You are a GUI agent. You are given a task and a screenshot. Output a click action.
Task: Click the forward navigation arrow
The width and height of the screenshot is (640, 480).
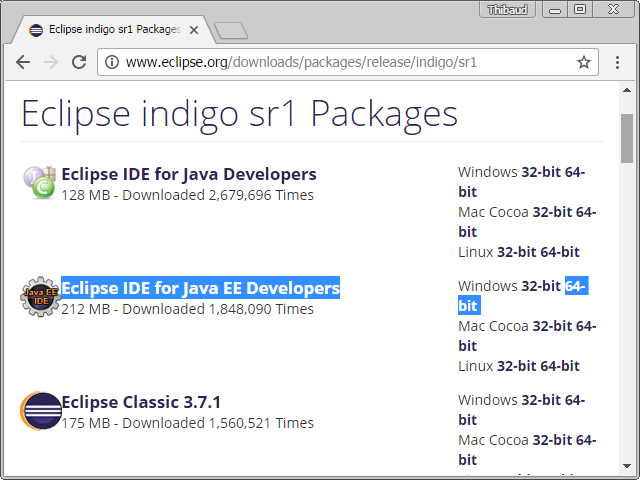(51, 62)
